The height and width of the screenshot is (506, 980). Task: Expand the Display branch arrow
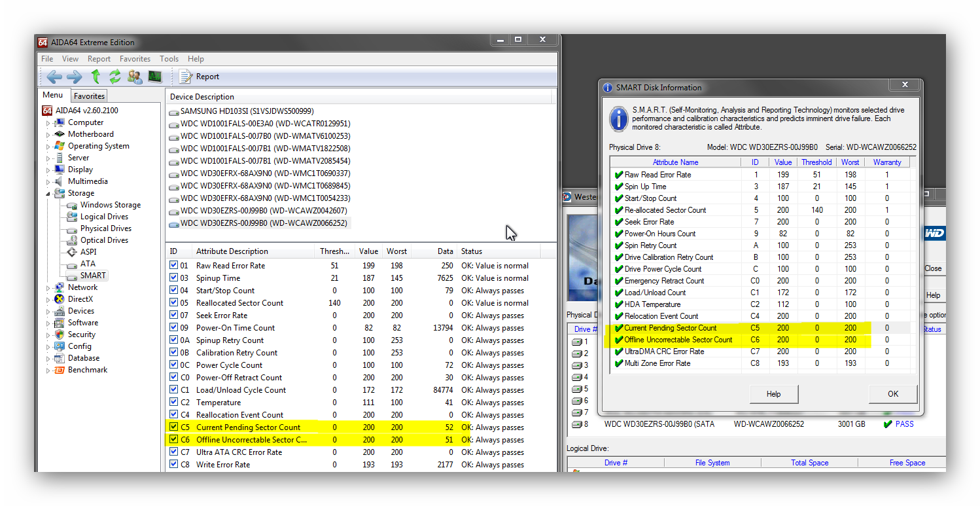pyautogui.click(x=48, y=170)
